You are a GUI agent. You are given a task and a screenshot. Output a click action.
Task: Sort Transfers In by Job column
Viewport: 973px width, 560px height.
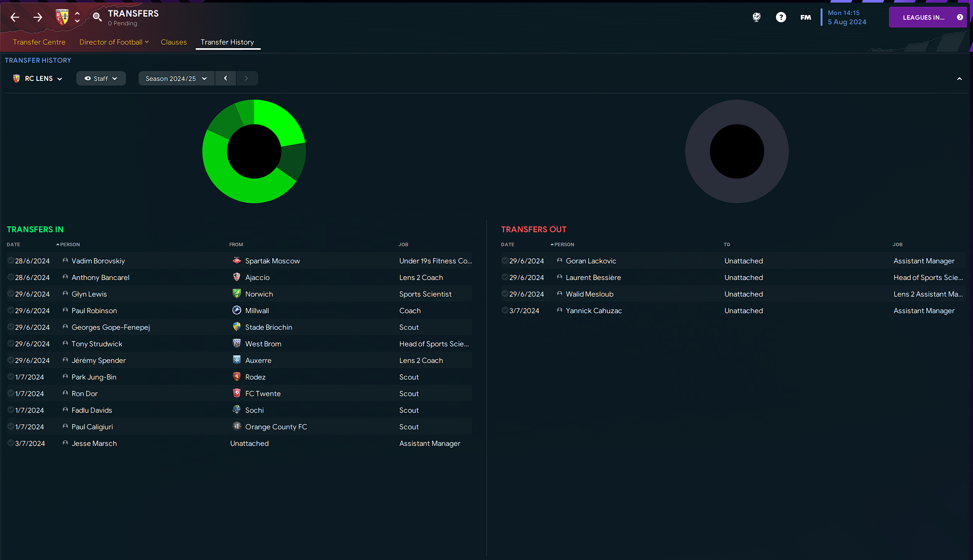pos(404,244)
